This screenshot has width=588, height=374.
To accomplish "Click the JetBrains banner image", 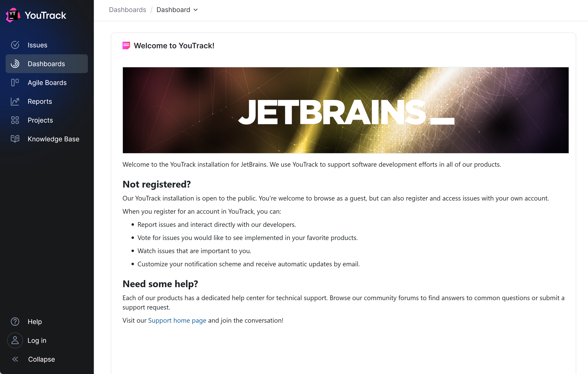I will click(345, 110).
